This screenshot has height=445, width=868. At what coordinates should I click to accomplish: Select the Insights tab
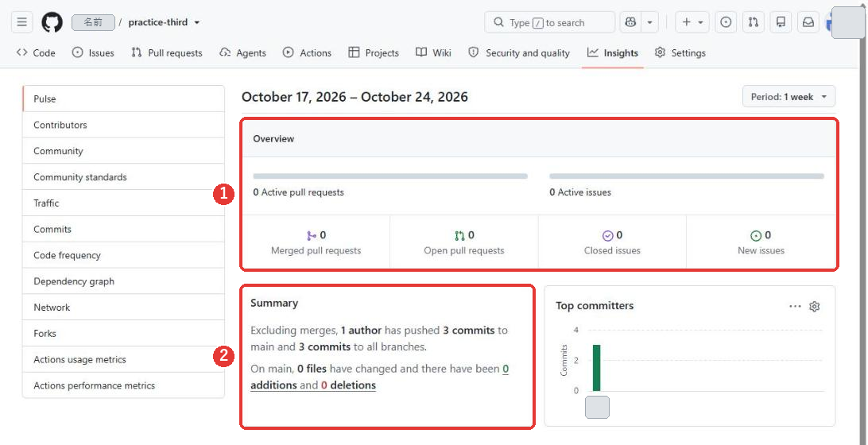click(x=612, y=53)
